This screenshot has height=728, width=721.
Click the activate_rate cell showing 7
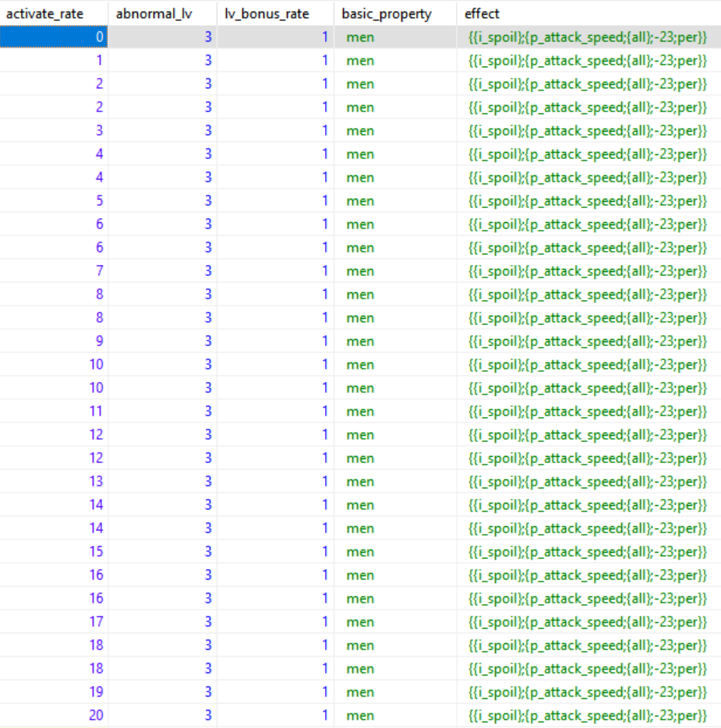(x=54, y=270)
